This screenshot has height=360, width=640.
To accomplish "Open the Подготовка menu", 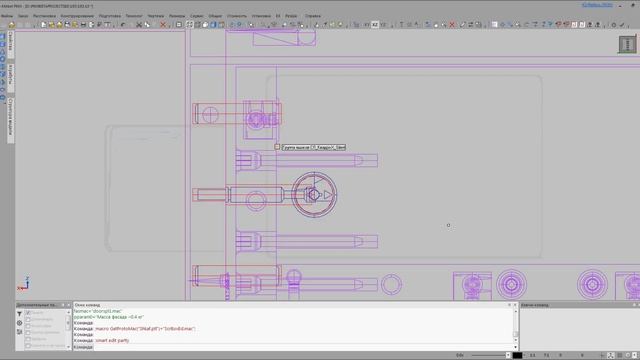I will point(110,16).
